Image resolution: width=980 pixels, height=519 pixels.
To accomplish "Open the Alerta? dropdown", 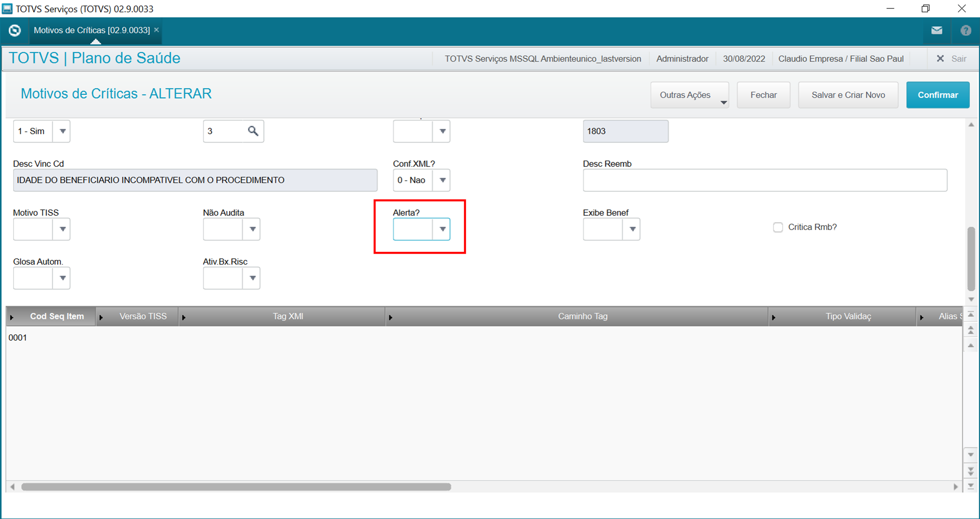I will [442, 229].
